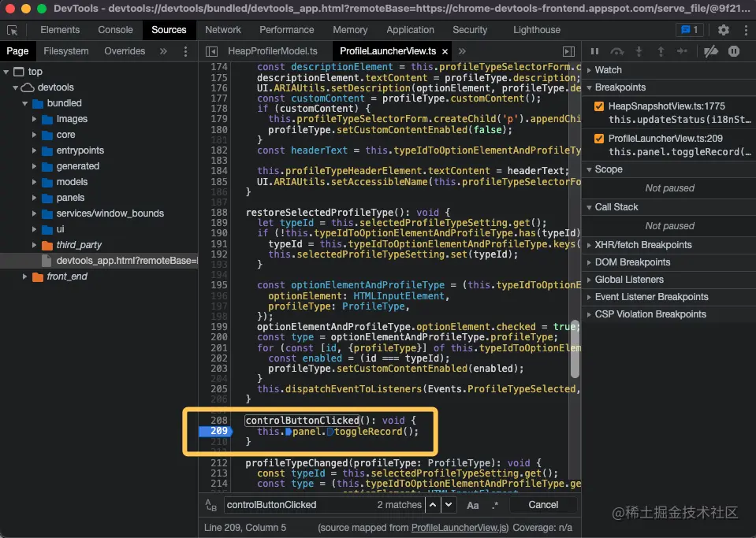
Task: Toggle the debugger sidebar icon
Action: [568, 51]
